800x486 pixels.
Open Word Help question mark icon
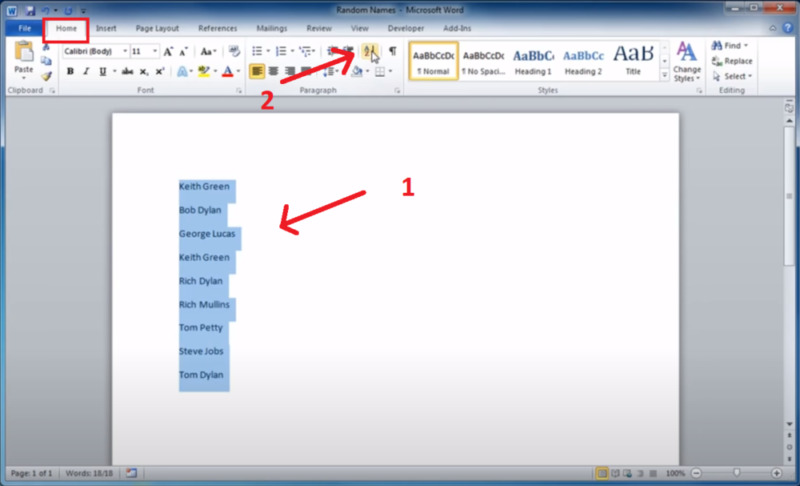point(788,29)
